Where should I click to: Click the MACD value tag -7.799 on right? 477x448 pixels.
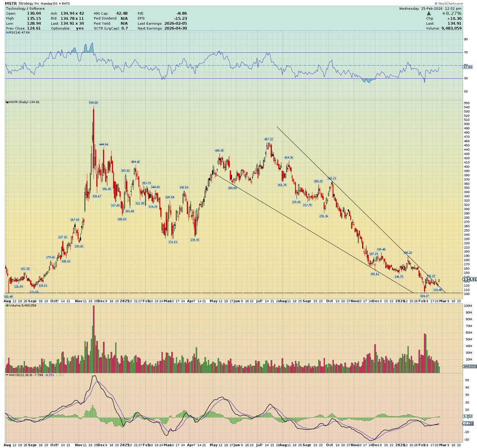click(x=468, y=423)
